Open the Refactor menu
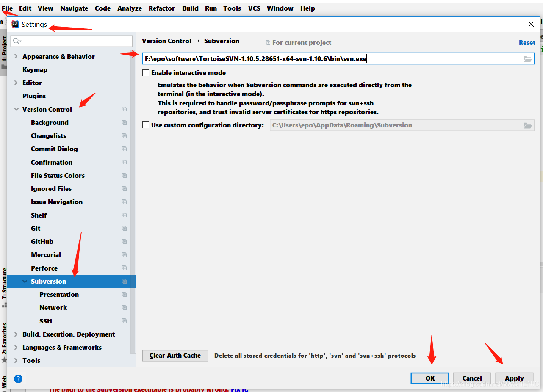The image size is (543, 392). pyautogui.click(x=162, y=8)
